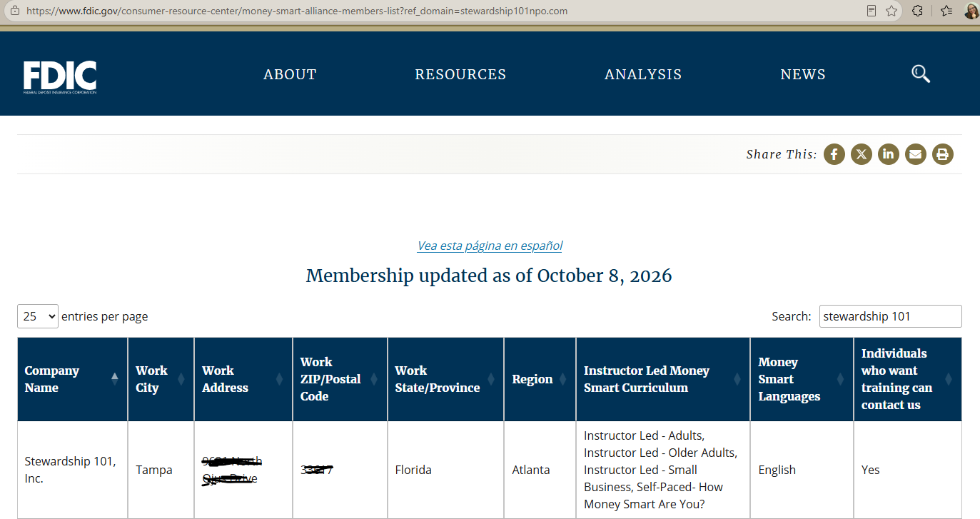Image resolution: width=980 pixels, height=519 pixels.
Task: Click the Search field containing stewardship 101
Action: 890,316
